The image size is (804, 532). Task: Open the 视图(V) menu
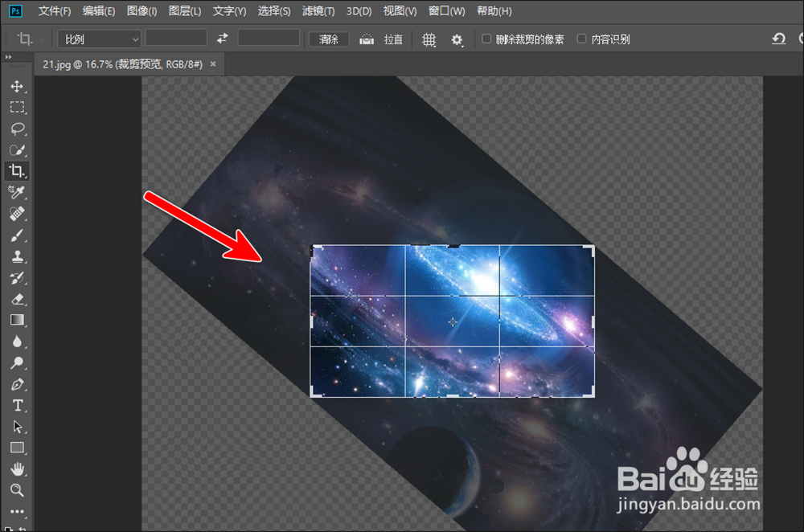[400, 10]
